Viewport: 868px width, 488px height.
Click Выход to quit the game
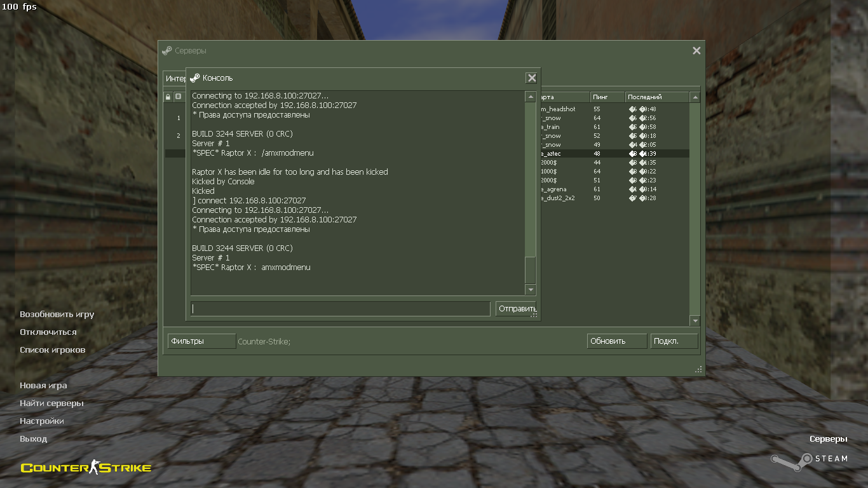point(34,439)
